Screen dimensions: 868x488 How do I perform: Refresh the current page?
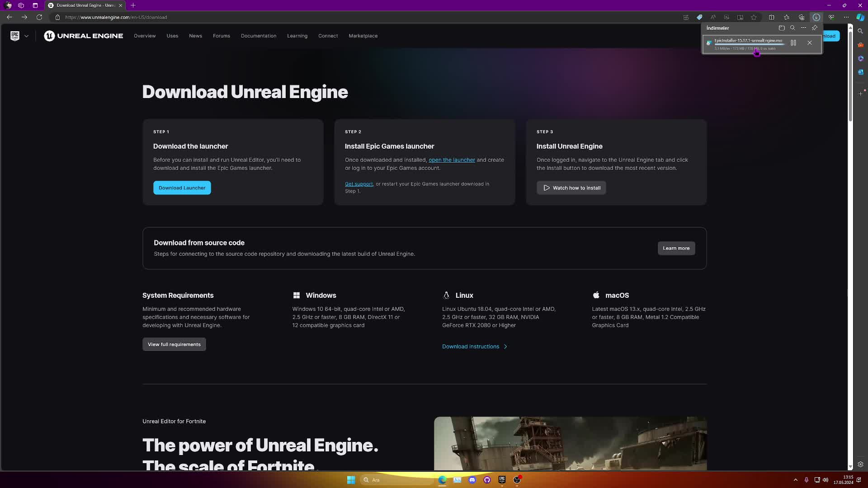pos(39,17)
